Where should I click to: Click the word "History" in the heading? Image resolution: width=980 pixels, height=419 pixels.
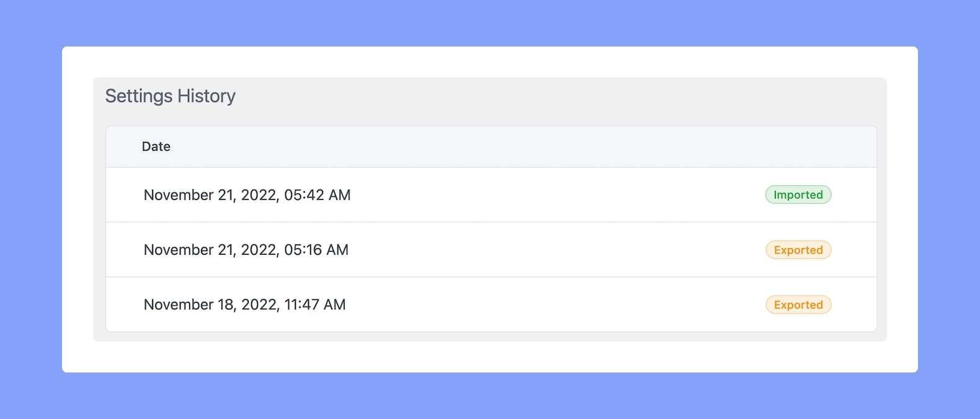click(207, 96)
